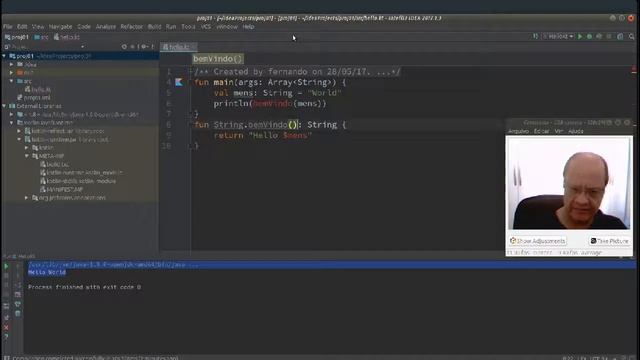Start debugging with the bug icon in toolbar

tap(589, 37)
